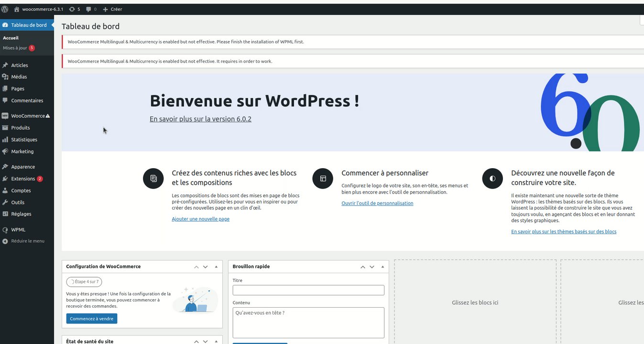The image size is (644, 344).
Task: Collapse the État de santé du site panel
Action: pos(216,342)
